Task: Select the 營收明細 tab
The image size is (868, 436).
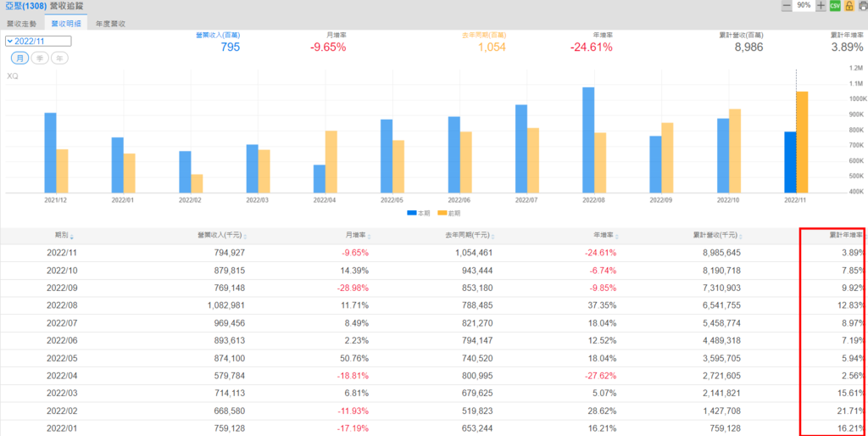Action: click(x=66, y=24)
